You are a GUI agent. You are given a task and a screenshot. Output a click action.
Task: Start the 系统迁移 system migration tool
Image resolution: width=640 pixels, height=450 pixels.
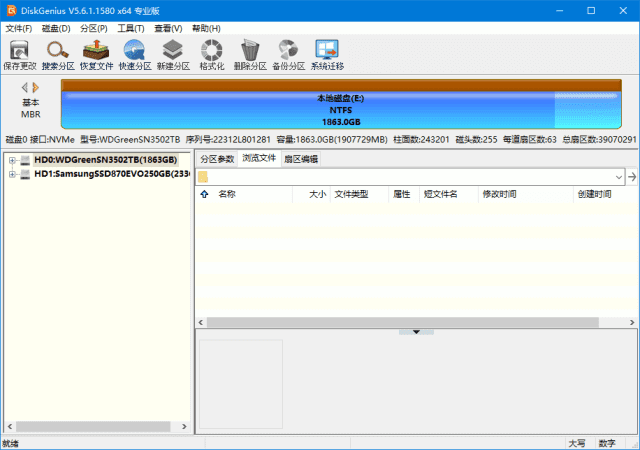(326, 54)
